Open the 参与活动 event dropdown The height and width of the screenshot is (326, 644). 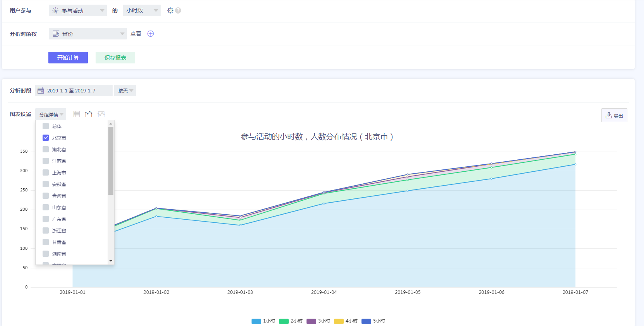click(77, 10)
